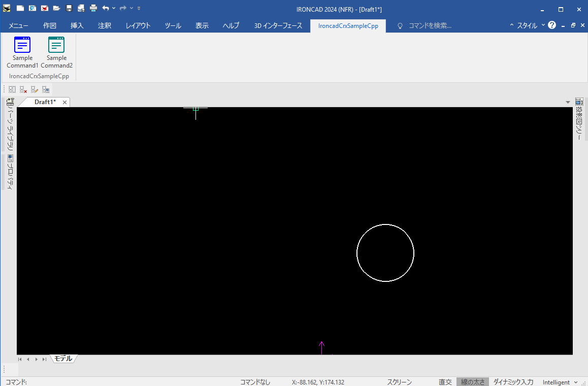Click the help question mark icon
The height and width of the screenshot is (386, 588).
pyautogui.click(x=552, y=25)
